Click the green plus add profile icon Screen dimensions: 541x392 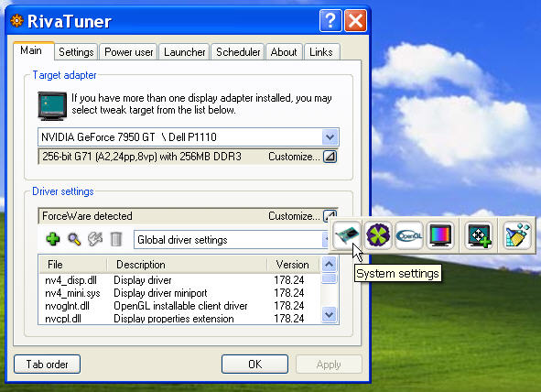pyautogui.click(x=53, y=239)
